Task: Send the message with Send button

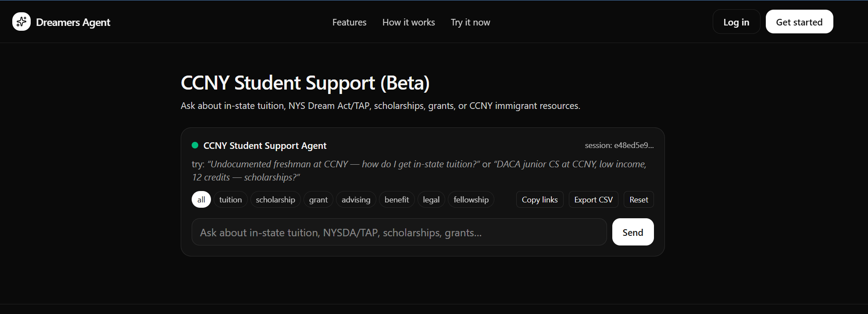Action: 633,232
